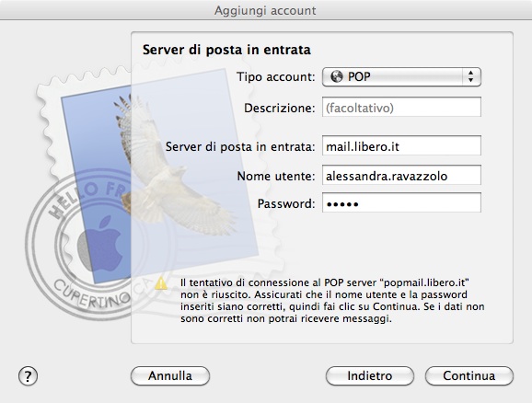The image size is (532, 403).
Task: Click the Tipo account label
Action: [x=276, y=76]
